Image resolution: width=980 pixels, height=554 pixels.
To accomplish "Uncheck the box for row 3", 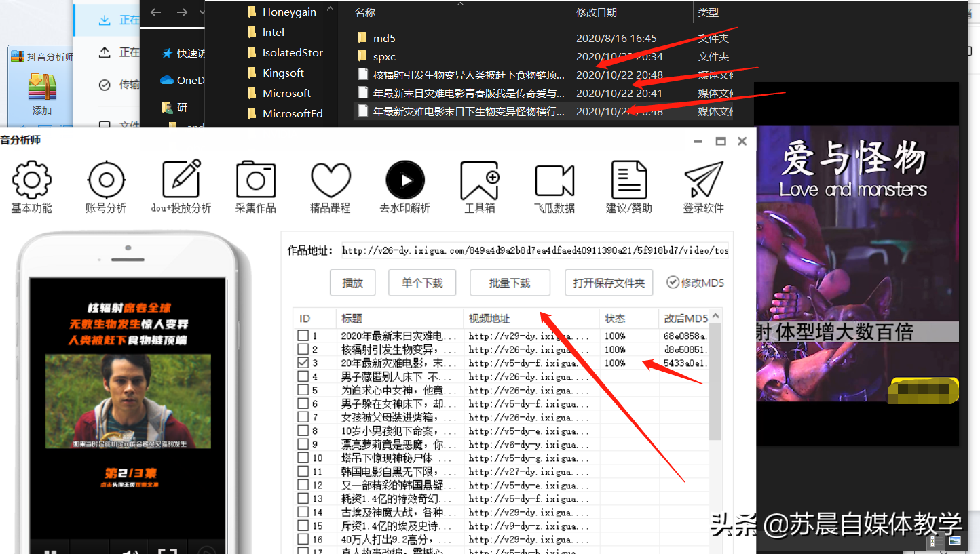I will (303, 363).
